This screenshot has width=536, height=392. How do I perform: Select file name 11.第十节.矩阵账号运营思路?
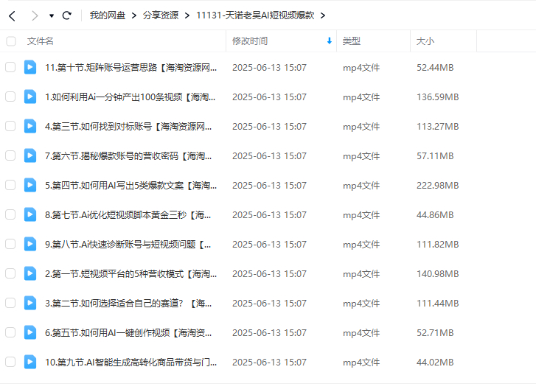(x=130, y=68)
